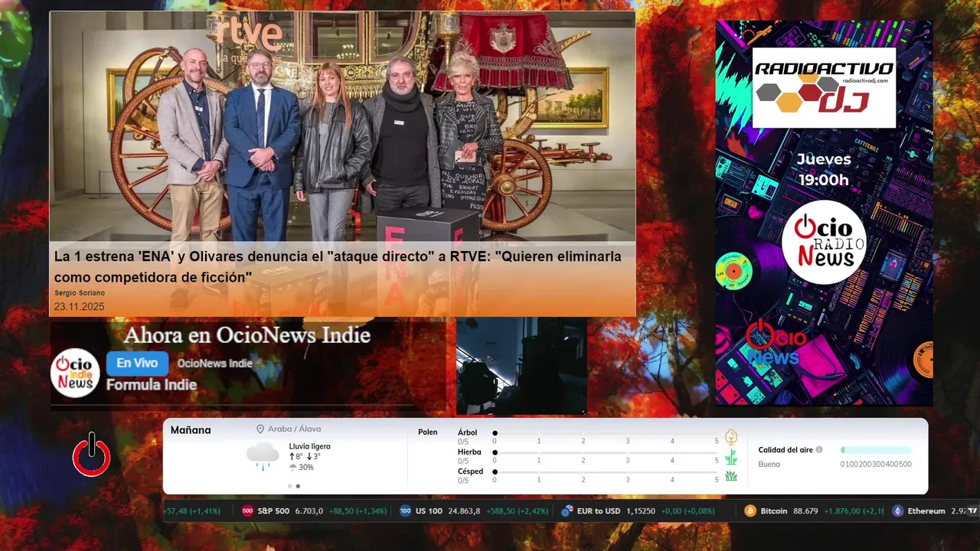
Task: Click the dark camera video preview
Action: coord(521,366)
